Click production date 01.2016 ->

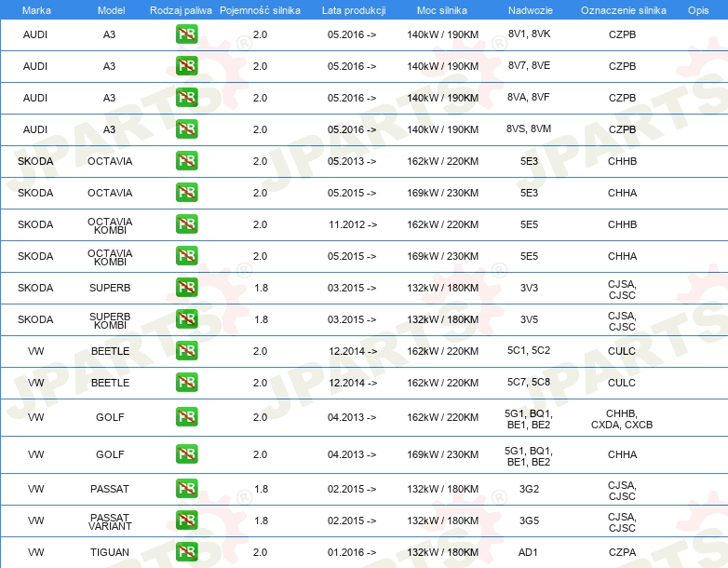click(x=352, y=552)
